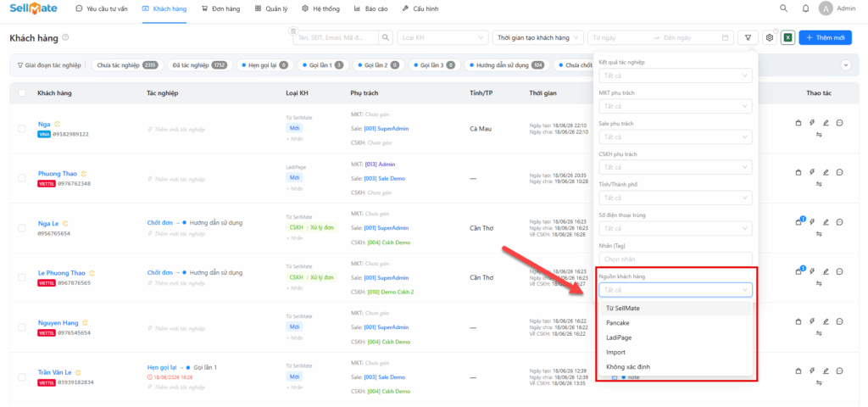The image size is (868, 407).
Task: Open the Cấu hình menu
Action: tap(420, 8)
